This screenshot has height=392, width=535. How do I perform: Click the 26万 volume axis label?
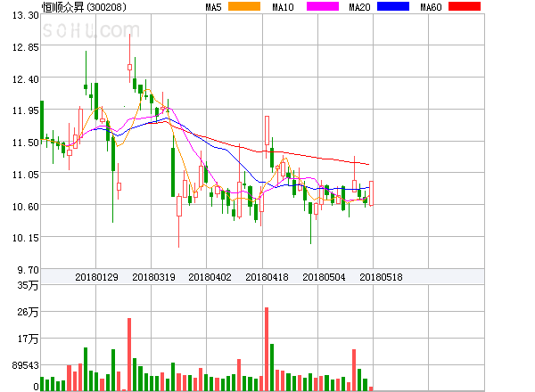28,312
